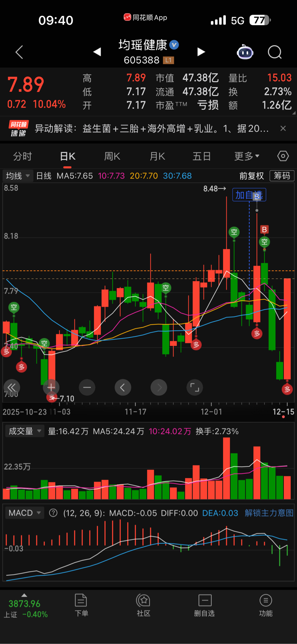Tap the stock code 605388

142,60
